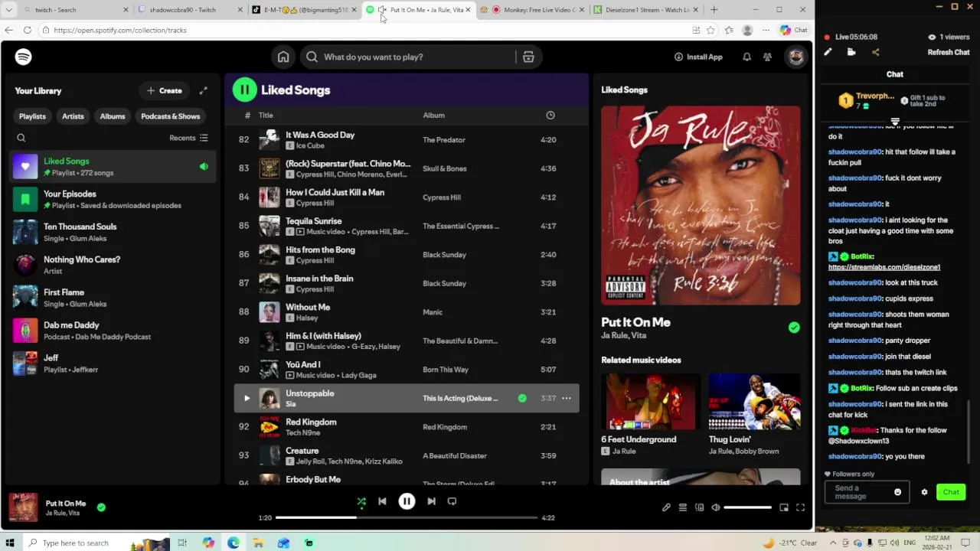
Task: Search in Your Library magnifier icon
Action: 21,138
